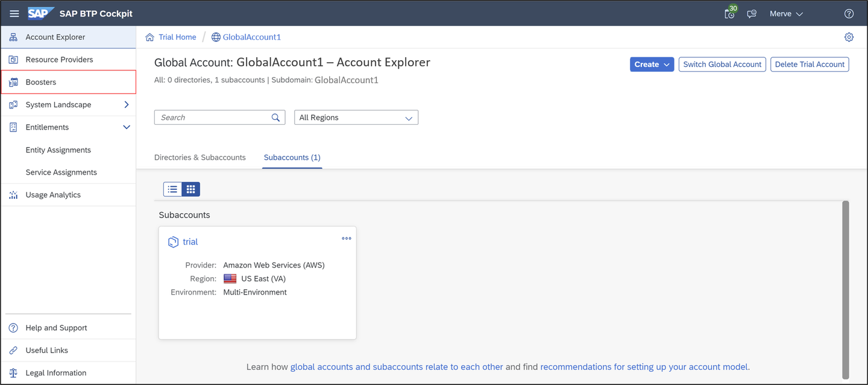Click the trial subaccount cube icon
The width and height of the screenshot is (868, 385).
click(173, 242)
